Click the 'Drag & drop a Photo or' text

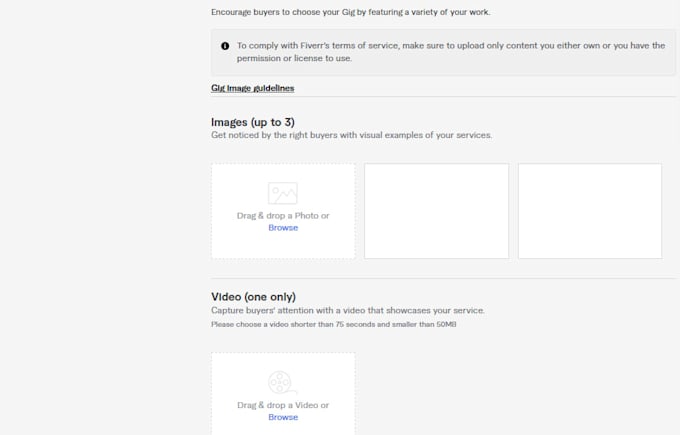point(283,216)
